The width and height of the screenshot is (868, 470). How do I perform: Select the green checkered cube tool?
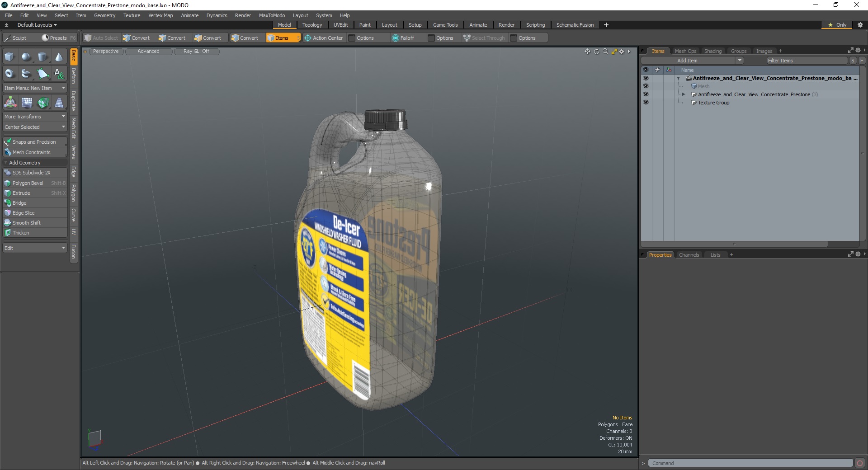43,103
